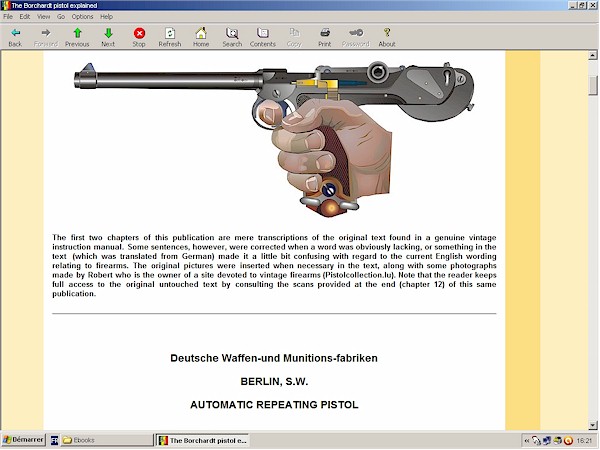Click the quick launch icon beside Démarrer

tap(54, 440)
